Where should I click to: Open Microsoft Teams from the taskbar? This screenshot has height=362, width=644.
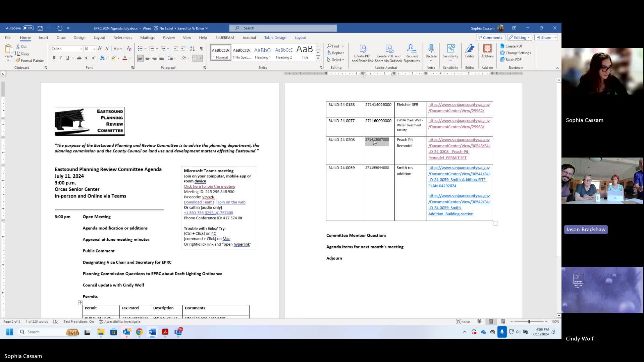178,332
